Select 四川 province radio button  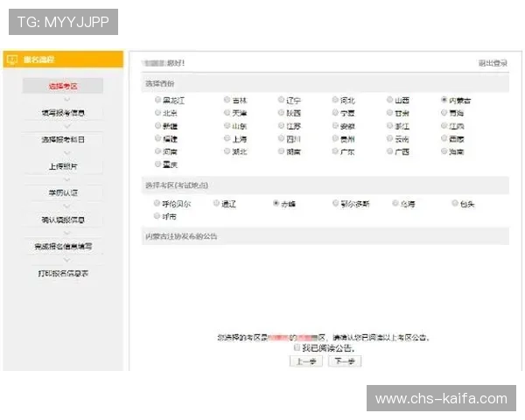[x=281, y=138]
